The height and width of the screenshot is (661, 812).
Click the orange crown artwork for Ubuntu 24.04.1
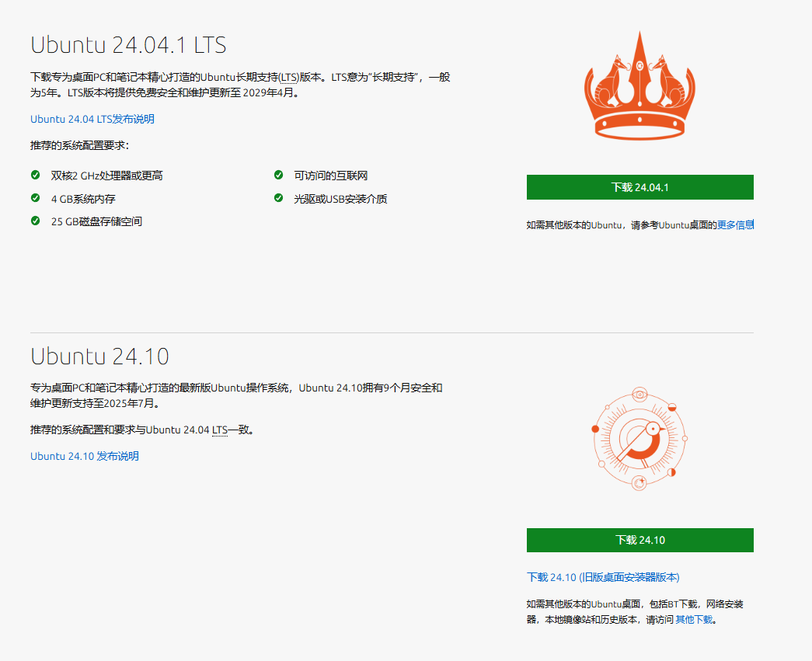click(639, 85)
